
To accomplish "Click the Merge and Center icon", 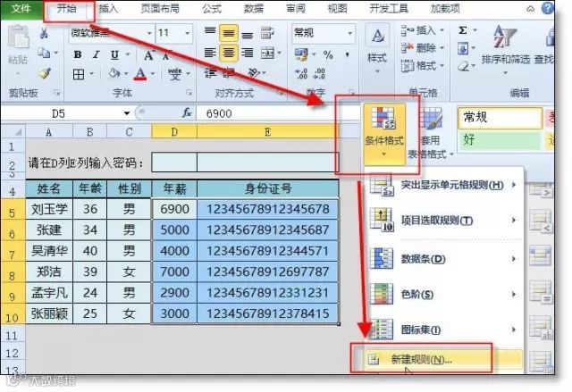I will coord(267,54).
